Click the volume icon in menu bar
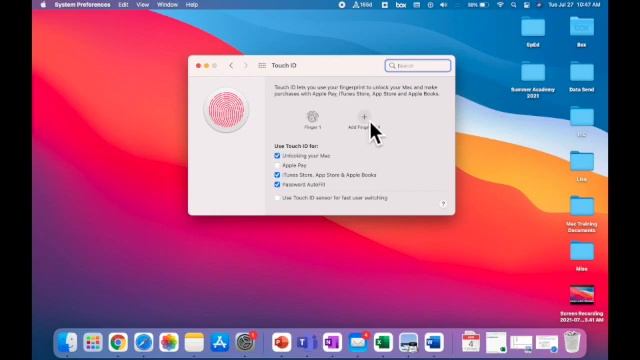 444,5
